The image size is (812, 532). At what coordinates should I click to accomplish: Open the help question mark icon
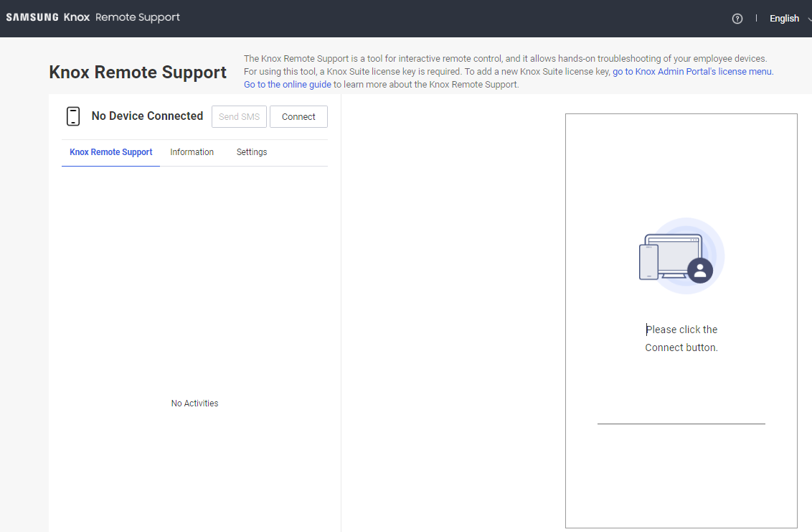coord(737,19)
